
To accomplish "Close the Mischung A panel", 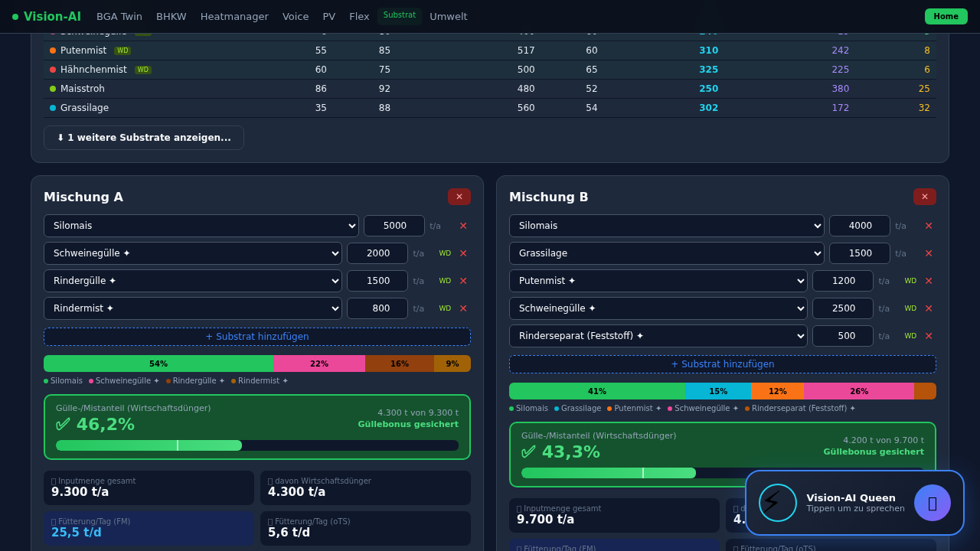I will pyautogui.click(x=459, y=197).
